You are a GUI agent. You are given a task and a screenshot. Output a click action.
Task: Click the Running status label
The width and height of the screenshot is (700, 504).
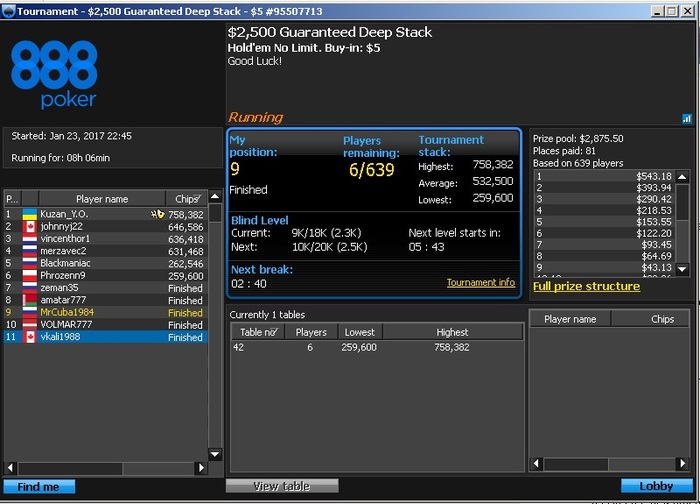tap(255, 117)
